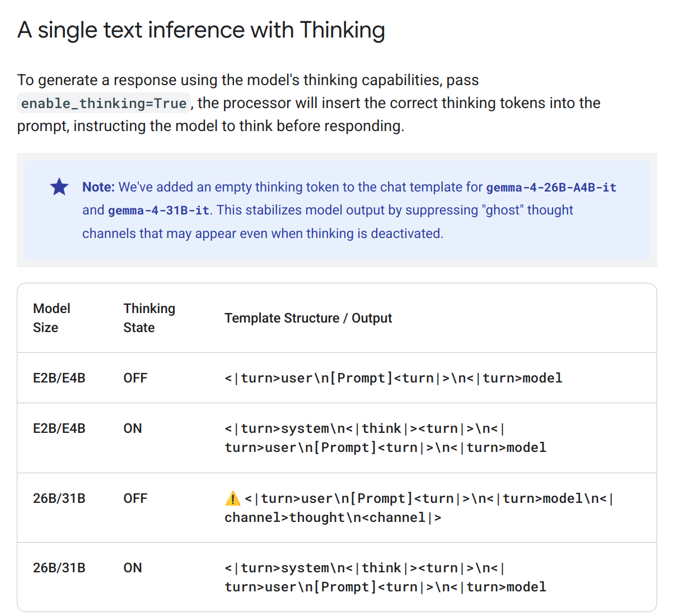
Task: Click the 'OFF' cell in the E2B/E4B row
Action: pos(135,378)
